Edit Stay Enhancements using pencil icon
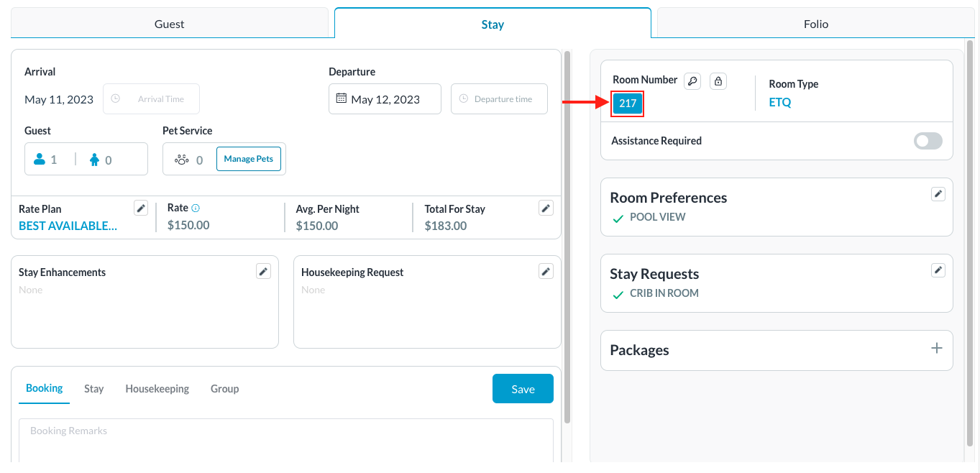Viewport: 980px width, 473px height. [x=264, y=271]
